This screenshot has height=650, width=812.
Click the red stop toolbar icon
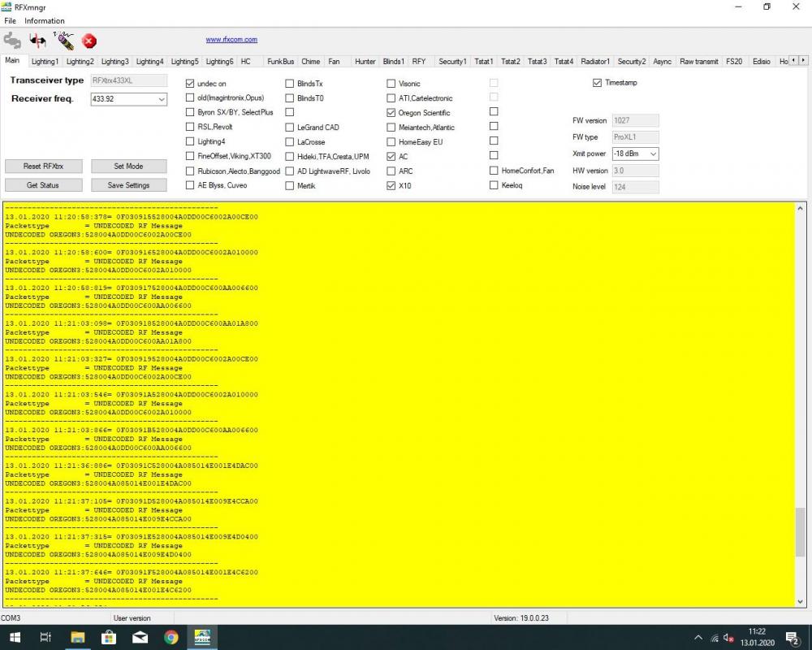(x=89, y=41)
